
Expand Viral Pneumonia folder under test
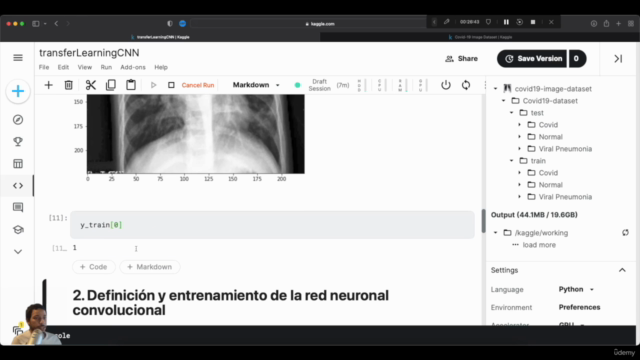[520, 149]
